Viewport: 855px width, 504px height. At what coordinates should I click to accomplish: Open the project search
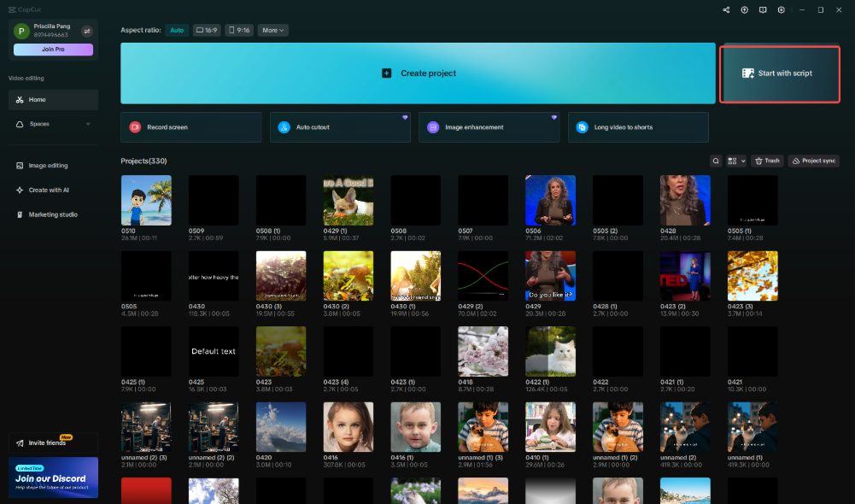(x=716, y=161)
